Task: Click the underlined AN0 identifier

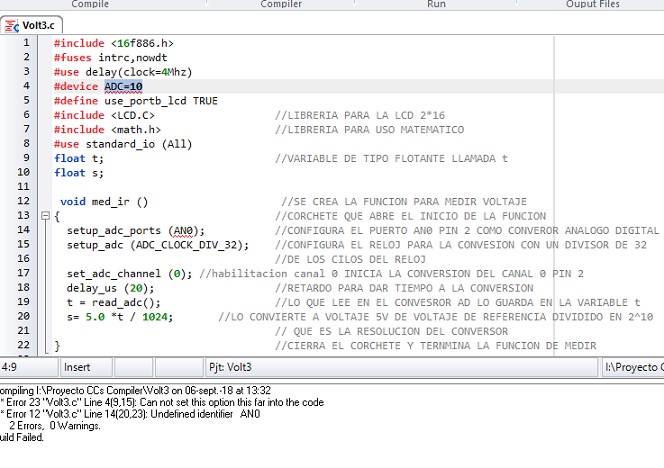Action: (183, 231)
